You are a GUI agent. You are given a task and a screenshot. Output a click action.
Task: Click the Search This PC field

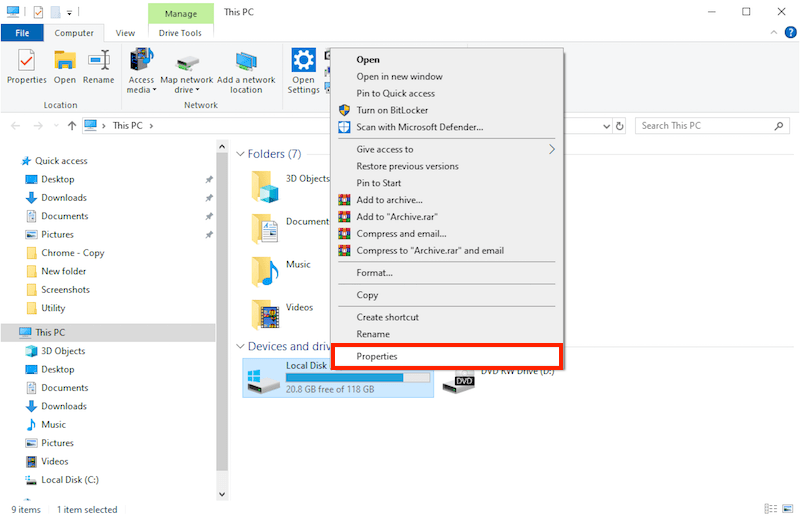pos(704,126)
